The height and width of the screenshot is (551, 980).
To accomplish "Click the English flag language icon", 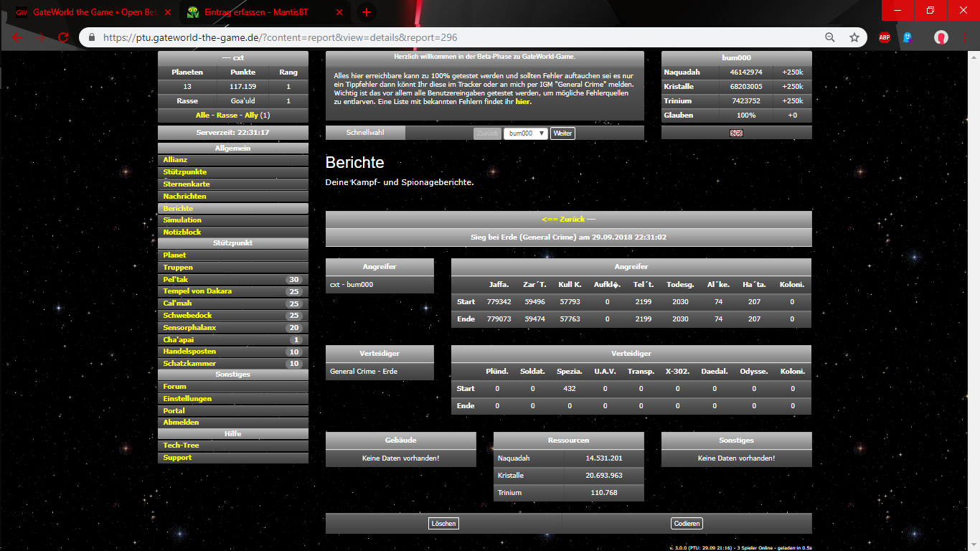I will [736, 133].
